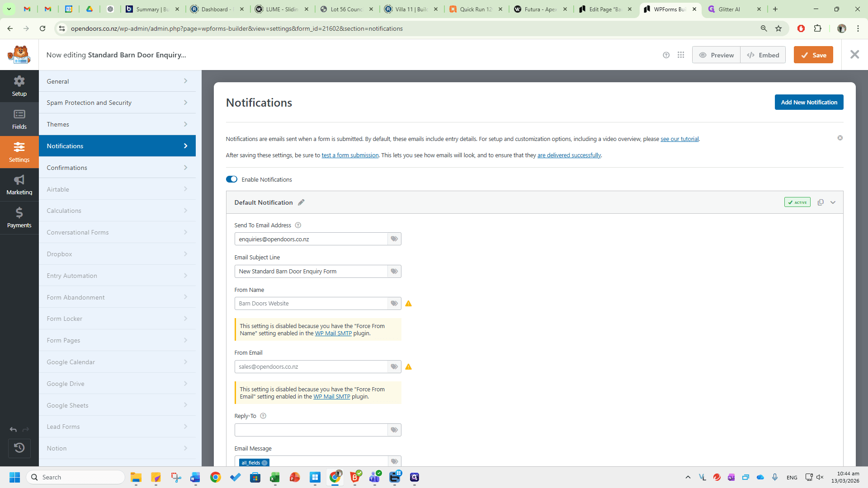
Task: Open WP Mail SMTP link under From Name
Action: [333, 333]
